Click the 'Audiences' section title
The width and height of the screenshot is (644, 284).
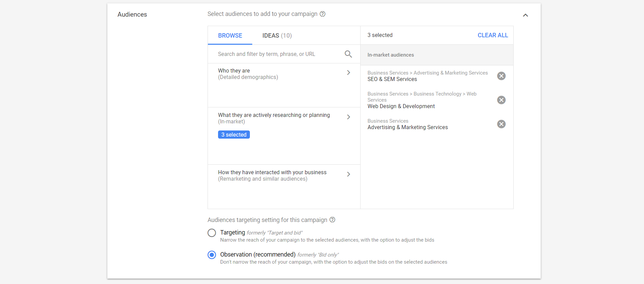(132, 15)
